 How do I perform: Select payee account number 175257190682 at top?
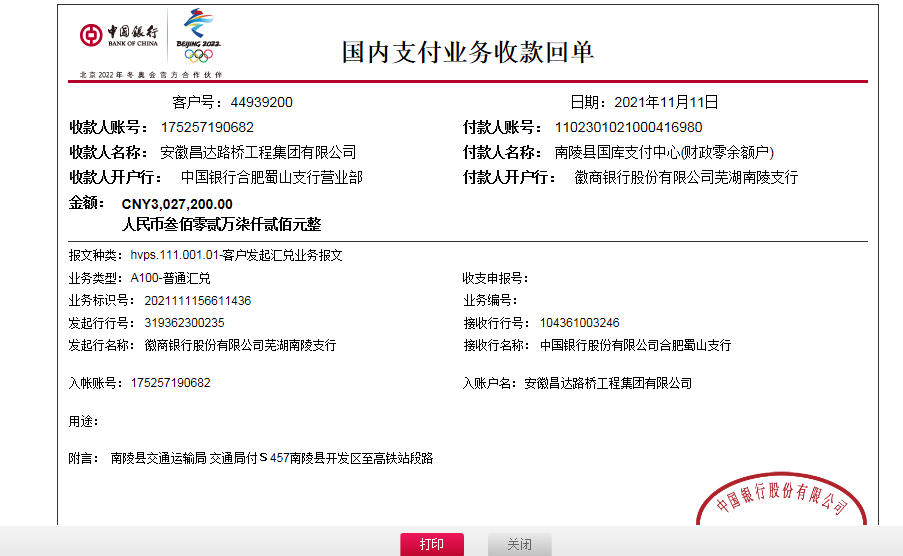[207, 127]
